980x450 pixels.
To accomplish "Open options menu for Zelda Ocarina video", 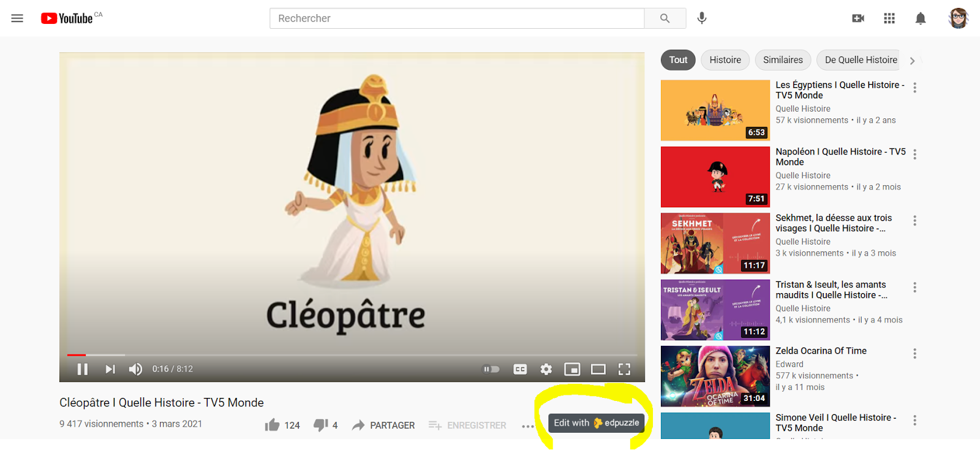I will [x=914, y=354].
